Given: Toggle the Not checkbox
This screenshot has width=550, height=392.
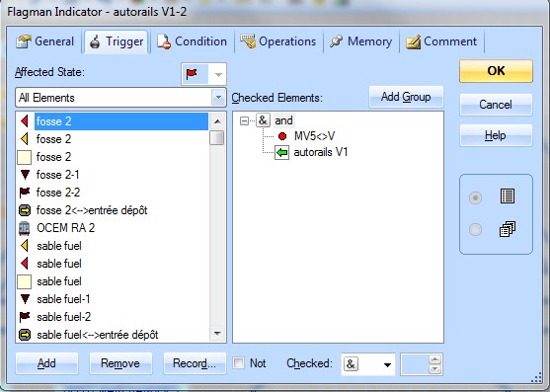Looking at the screenshot, I should click(239, 363).
